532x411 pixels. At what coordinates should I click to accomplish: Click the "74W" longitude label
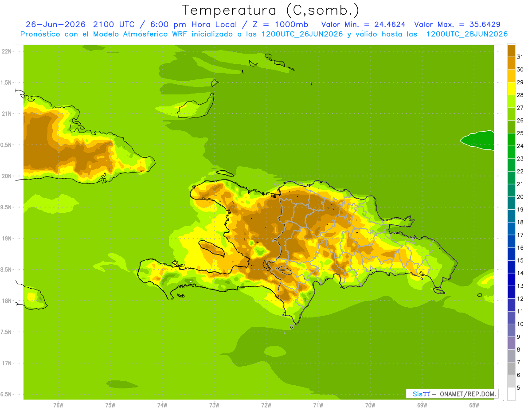162,405
